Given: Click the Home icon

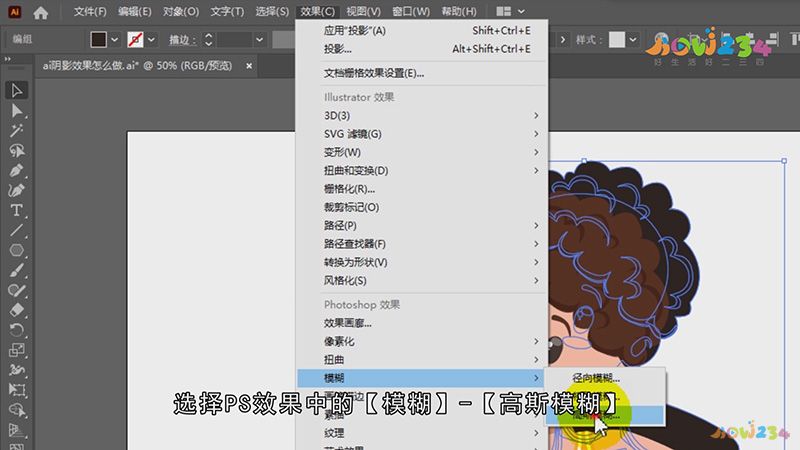Looking at the screenshot, I should point(40,12).
